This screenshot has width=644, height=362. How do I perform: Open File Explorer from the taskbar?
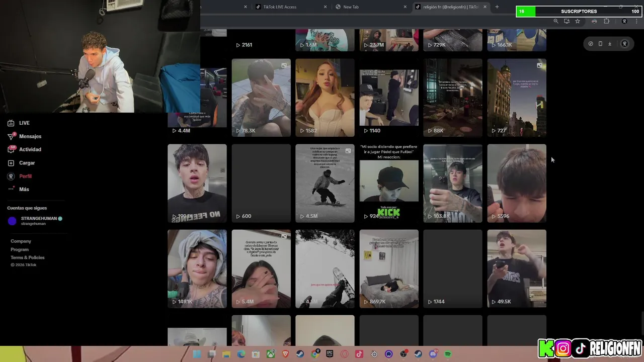pyautogui.click(x=226, y=354)
